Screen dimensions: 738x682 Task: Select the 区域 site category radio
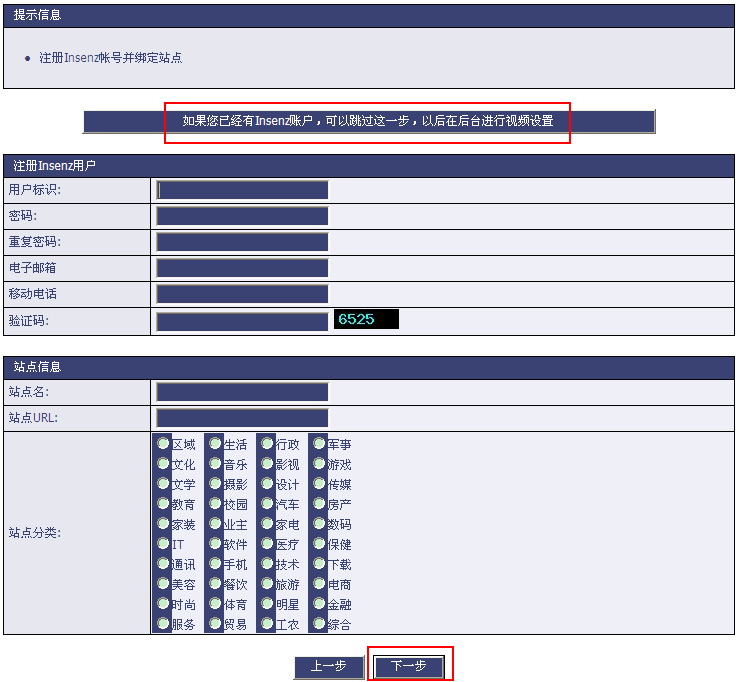point(163,443)
